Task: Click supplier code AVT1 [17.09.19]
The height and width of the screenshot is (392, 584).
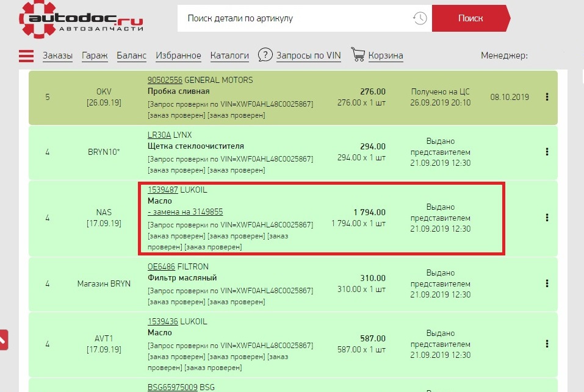Action: (x=104, y=344)
